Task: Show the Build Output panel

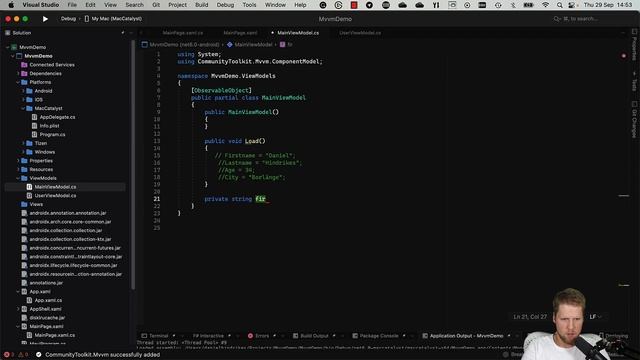Action: (314, 336)
